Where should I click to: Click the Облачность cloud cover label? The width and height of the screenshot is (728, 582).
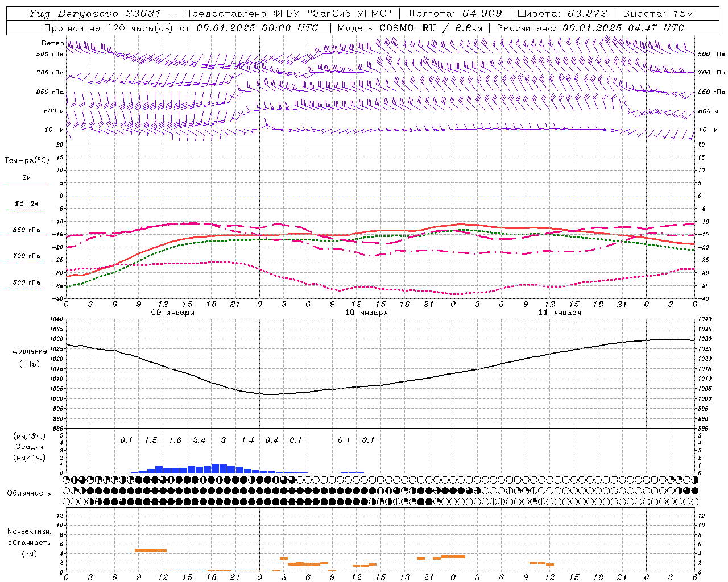(x=29, y=493)
